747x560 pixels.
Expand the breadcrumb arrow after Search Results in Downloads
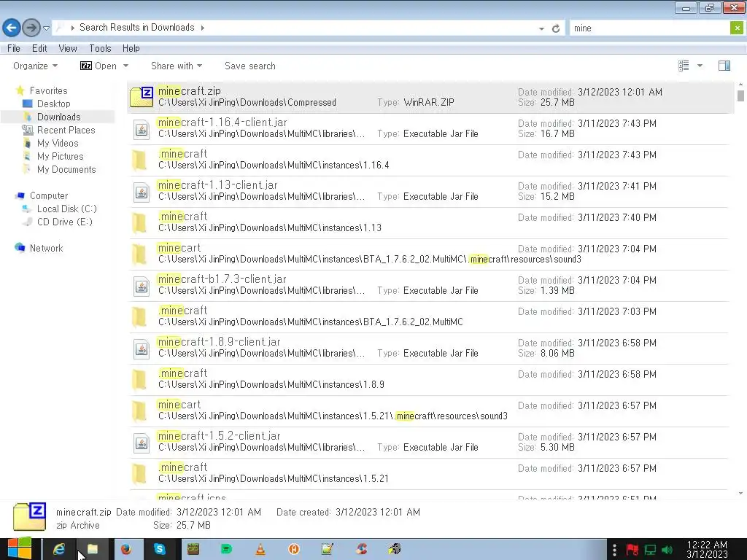203,28
